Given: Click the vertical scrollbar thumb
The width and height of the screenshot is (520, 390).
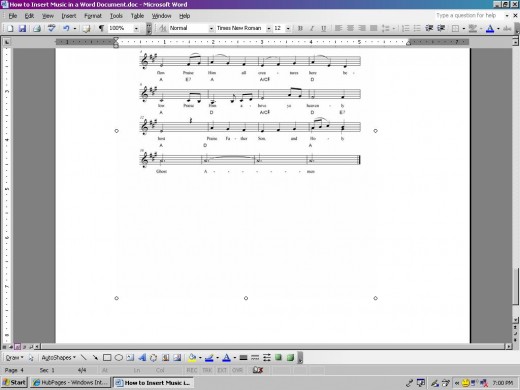Looking at the screenshot, I should click(516, 287).
